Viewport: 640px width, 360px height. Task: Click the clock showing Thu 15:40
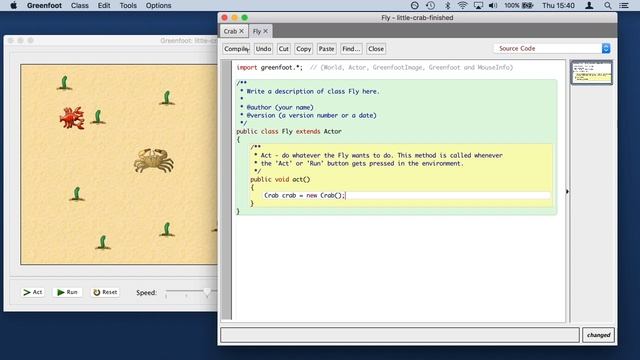(x=558, y=5)
